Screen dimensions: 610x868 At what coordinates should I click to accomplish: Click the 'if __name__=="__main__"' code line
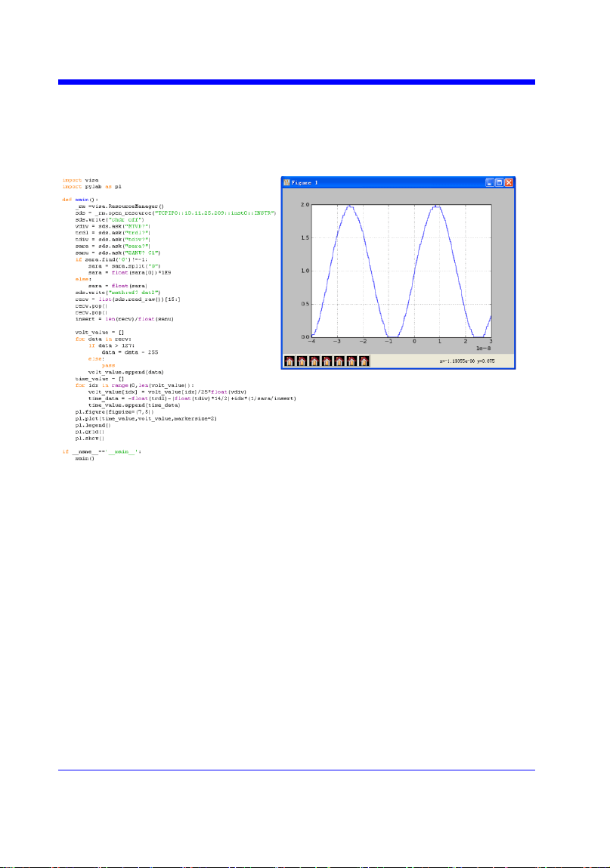coord(102,451)
